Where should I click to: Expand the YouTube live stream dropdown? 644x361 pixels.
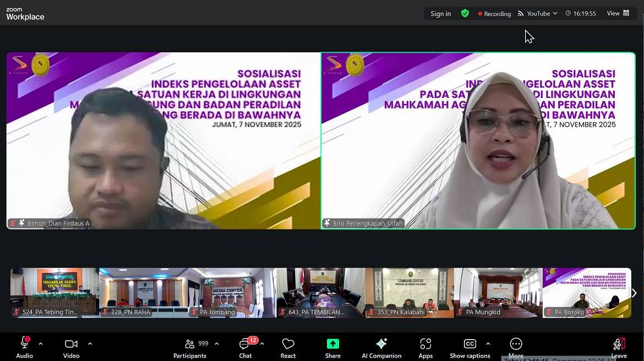[x=556, y=13]
